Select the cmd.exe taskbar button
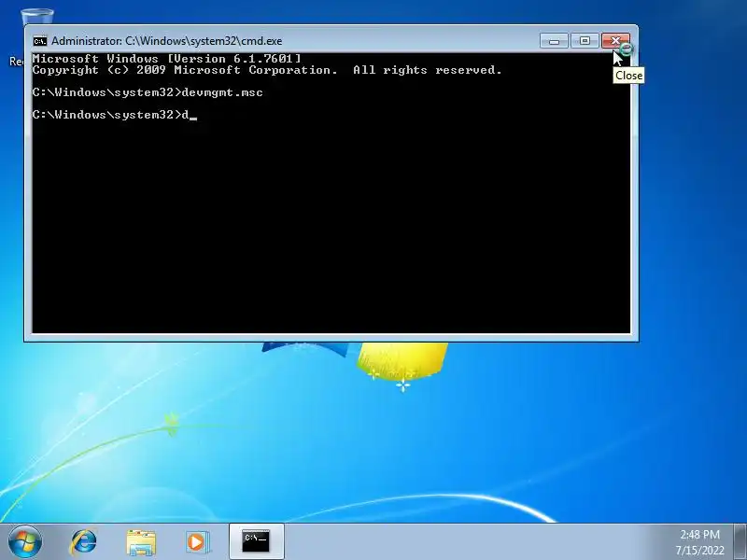747x560 pixels. [x=256, y=541]
